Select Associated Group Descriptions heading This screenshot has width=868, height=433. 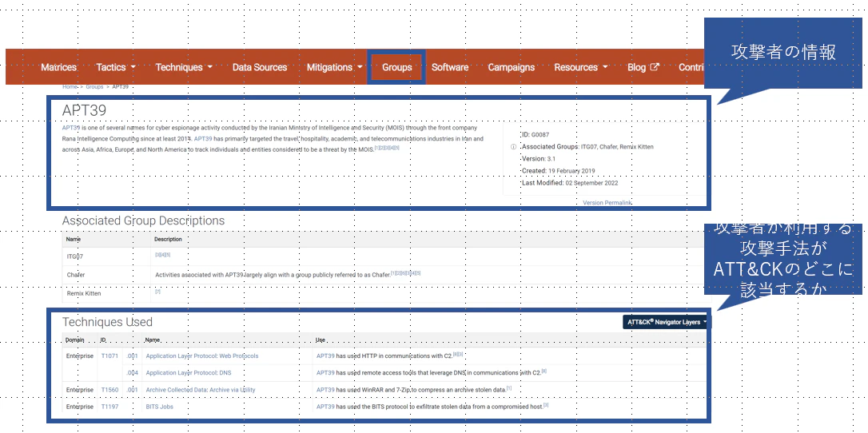pyautogui.click(x=143, y=220)
